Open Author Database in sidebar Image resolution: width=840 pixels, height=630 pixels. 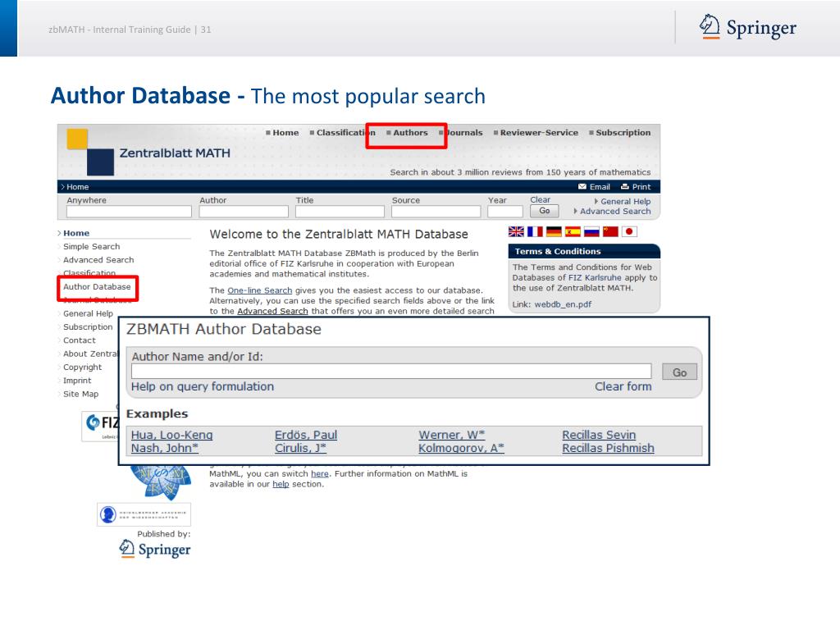coord(97,286)
